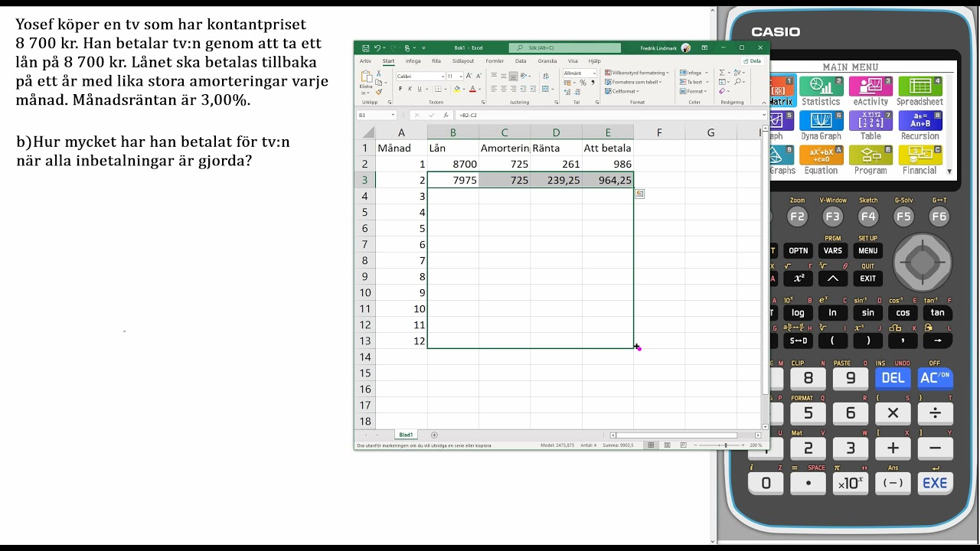Switch to the Data ribbon tab
This screenshot has height=551, width=980.
coord(521,61)
